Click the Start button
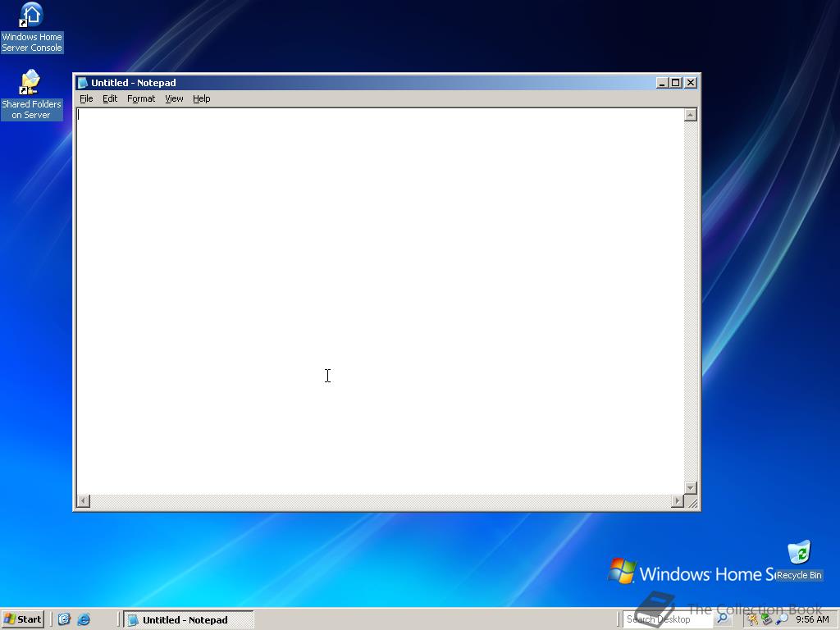Viewport: 840px width, 630px height. 22,619
